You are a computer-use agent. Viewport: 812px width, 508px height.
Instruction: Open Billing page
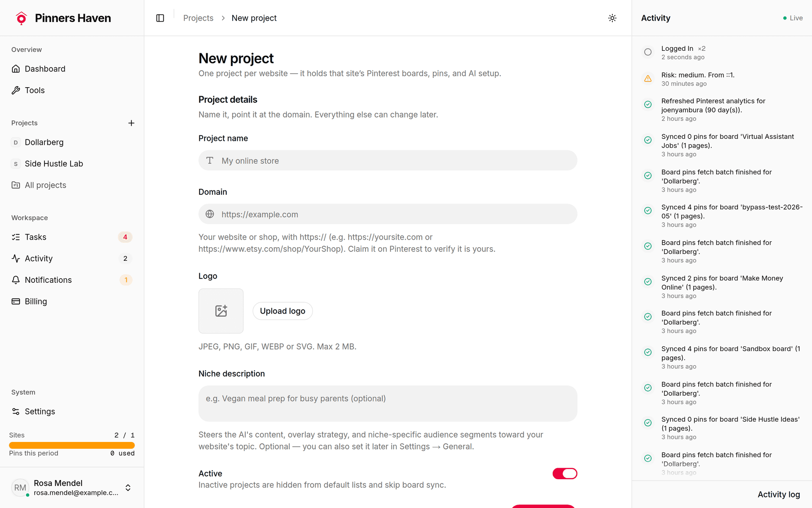72,301
